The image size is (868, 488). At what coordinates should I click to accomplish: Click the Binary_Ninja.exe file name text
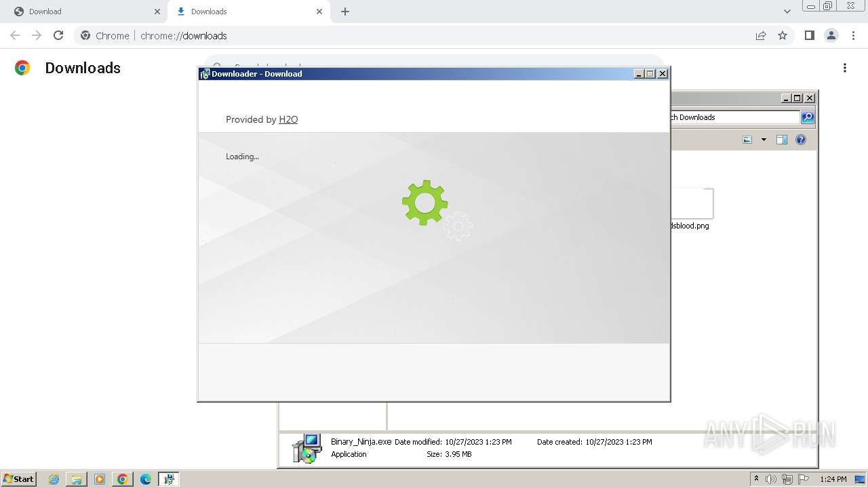pos(361,441)
